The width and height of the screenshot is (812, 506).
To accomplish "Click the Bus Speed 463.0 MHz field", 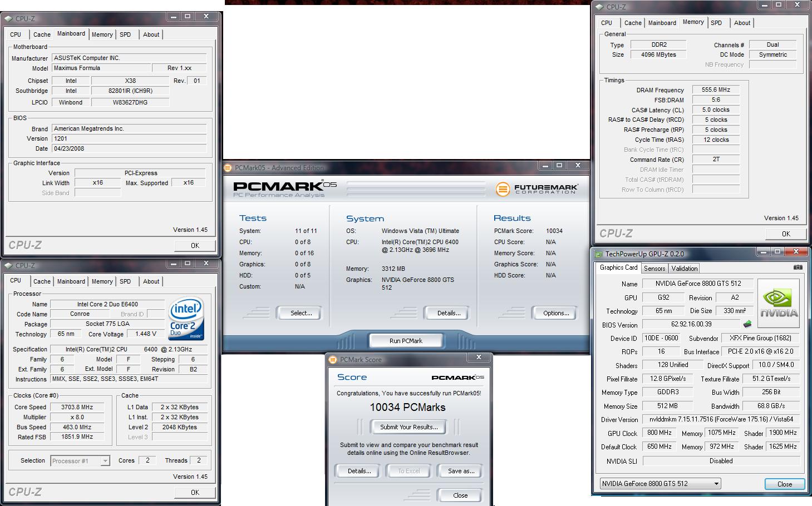I will coord(77,427).
